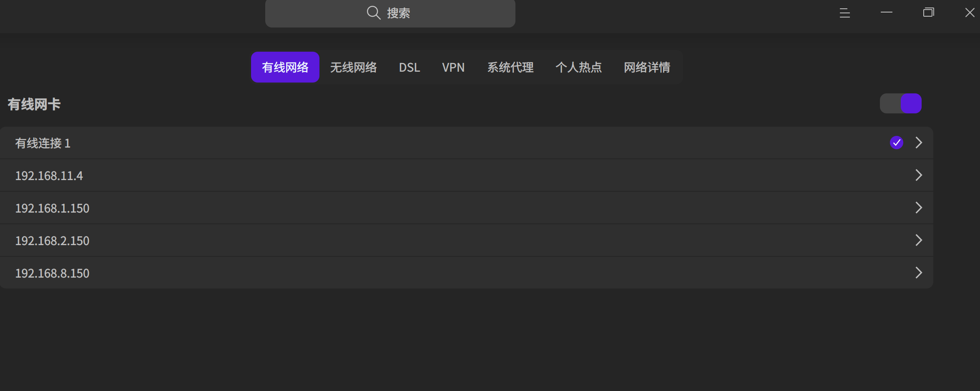Select the 有线连接 1 connection name
980x391 pixels.
pyautogui.click(x=43, y=143)
